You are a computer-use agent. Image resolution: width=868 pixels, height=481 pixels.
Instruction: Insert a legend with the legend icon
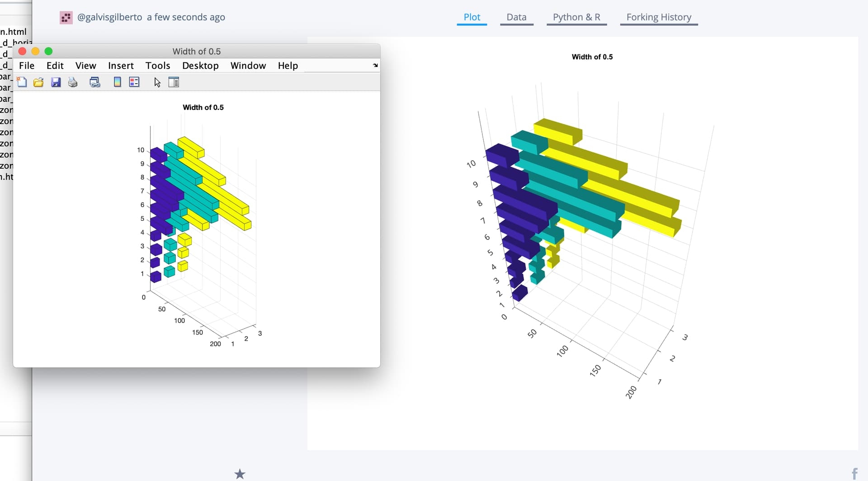[x=134, y=82]
